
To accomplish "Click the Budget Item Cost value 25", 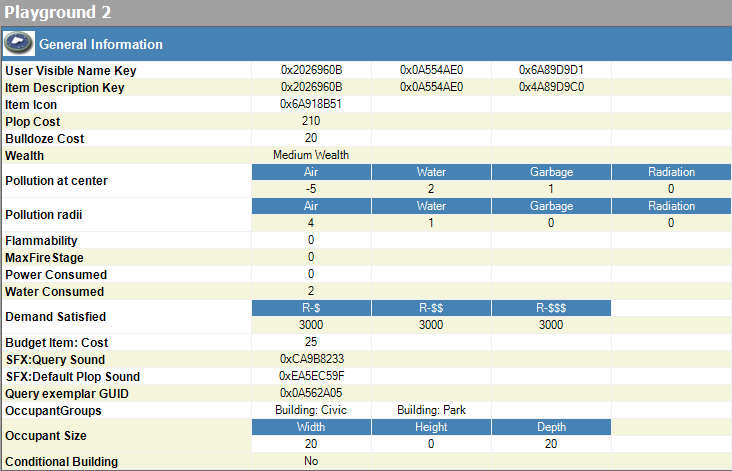I will tap(311, 342).
